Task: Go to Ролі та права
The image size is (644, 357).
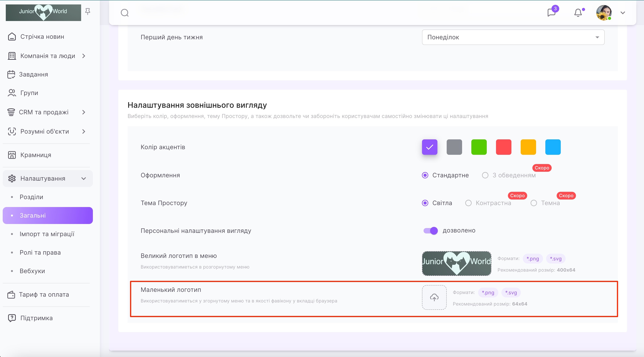Action: pos(40,253)
